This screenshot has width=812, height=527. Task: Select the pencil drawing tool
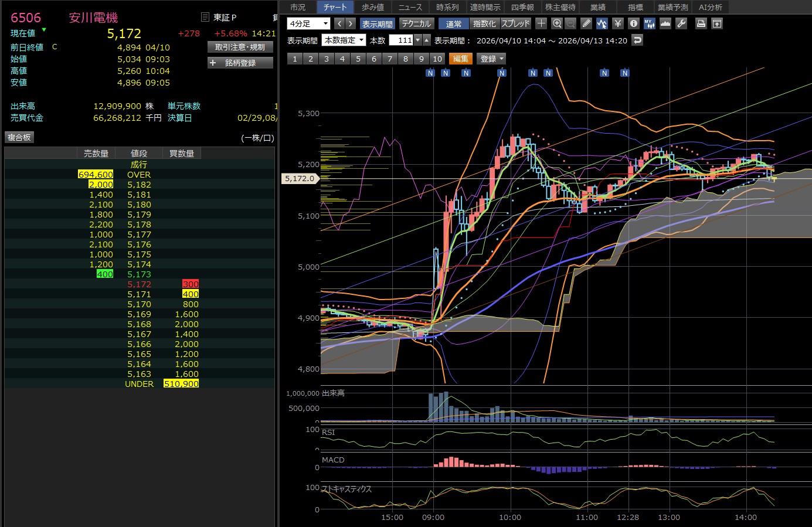pos(586,23)
